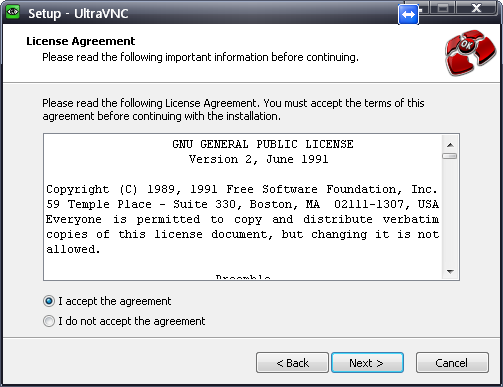Click the empty scrollbar track below the thumb
This screenshot has height=387, width=503.
point(450,212)
